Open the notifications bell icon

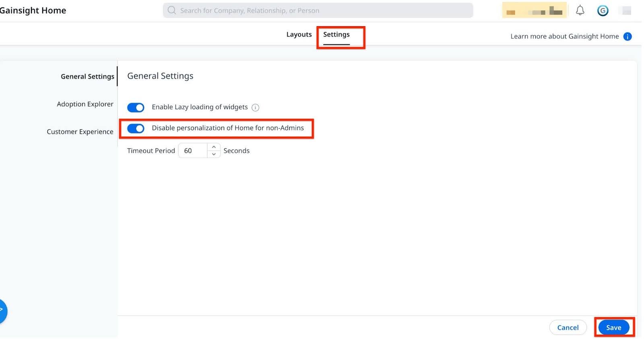coord(580,10)
